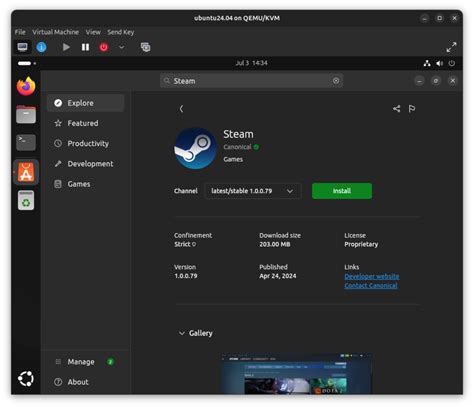Pause the virtual machine
The height and width of the screenshot is (407, 474).
(x=85, y=47)
